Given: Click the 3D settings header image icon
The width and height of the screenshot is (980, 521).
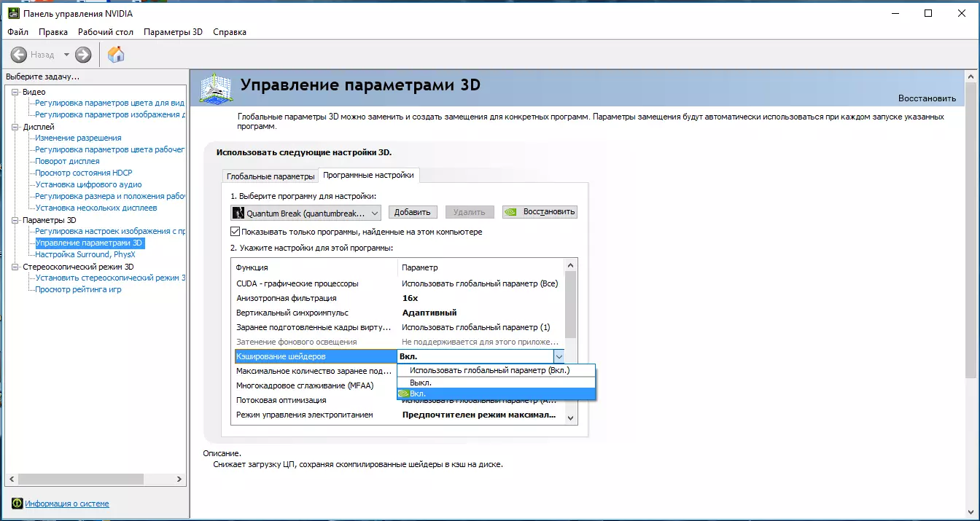Looking at the screenshot, I should pos(216,89).
